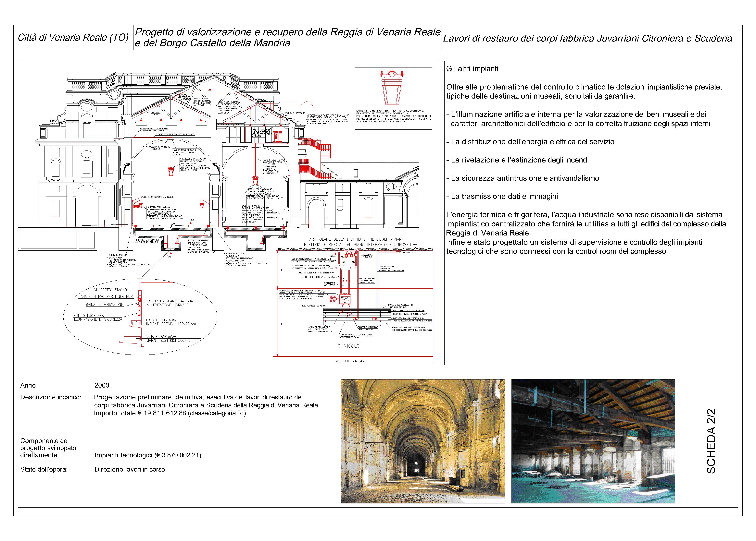This screenshot has width=756, height=541.
Task: Click 'La rivelazione e l'estinzione degli incendi' bullet
Action: click(x=517, y=160)
